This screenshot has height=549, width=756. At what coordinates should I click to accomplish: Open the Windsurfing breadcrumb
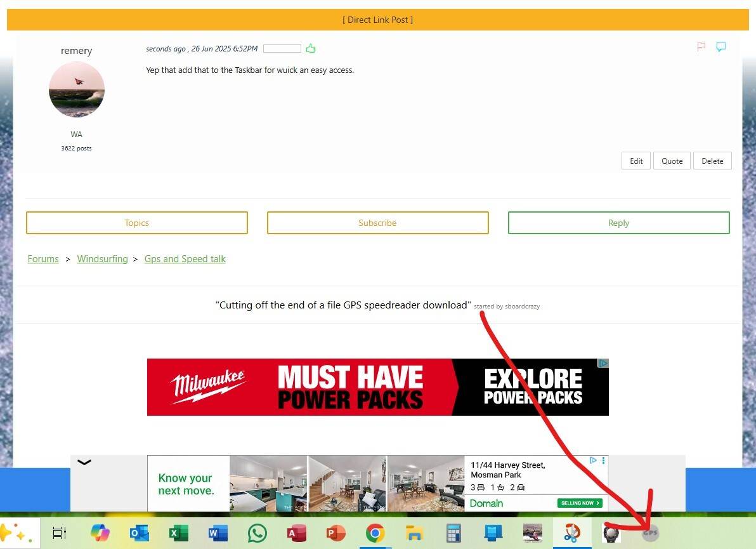pos(102,258)
